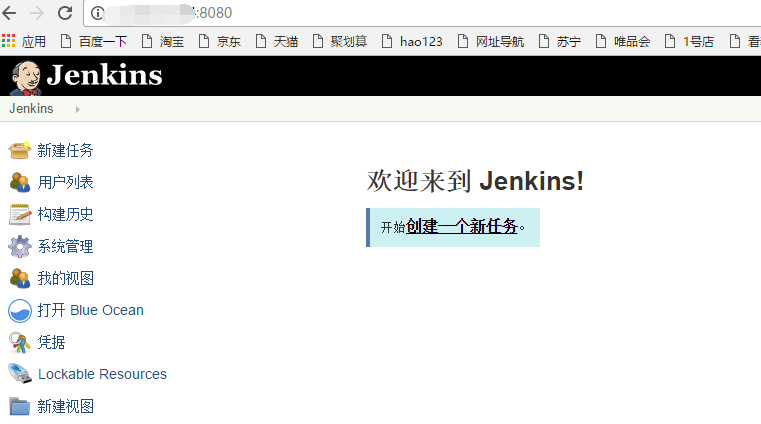Open 构建历史 in the sidebar
Image resolution: width=761 pixels, height=424 pixels.
pos(66,214)
